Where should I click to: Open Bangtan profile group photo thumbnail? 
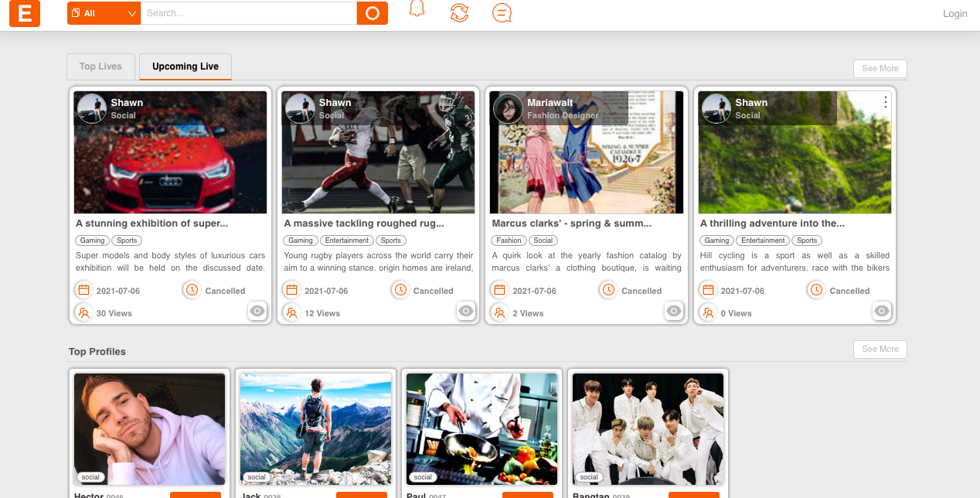point(648,429)
